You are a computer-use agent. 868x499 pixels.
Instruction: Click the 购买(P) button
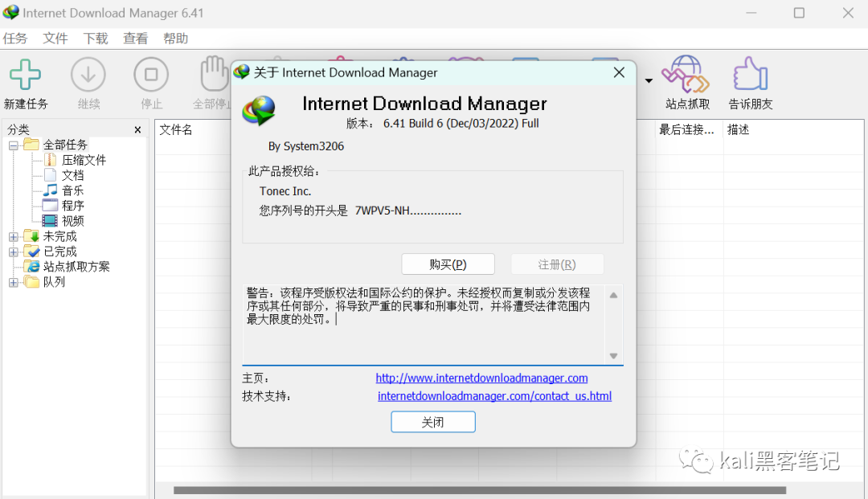(448, 264)
